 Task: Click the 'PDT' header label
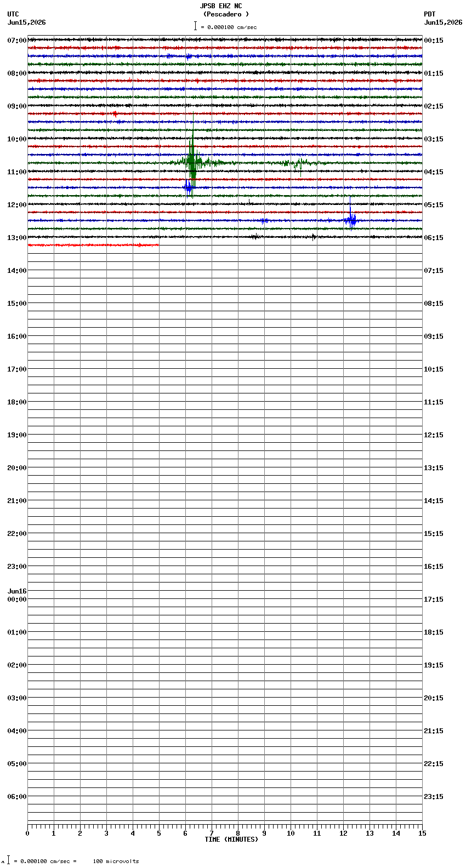[x=429, y=14]
